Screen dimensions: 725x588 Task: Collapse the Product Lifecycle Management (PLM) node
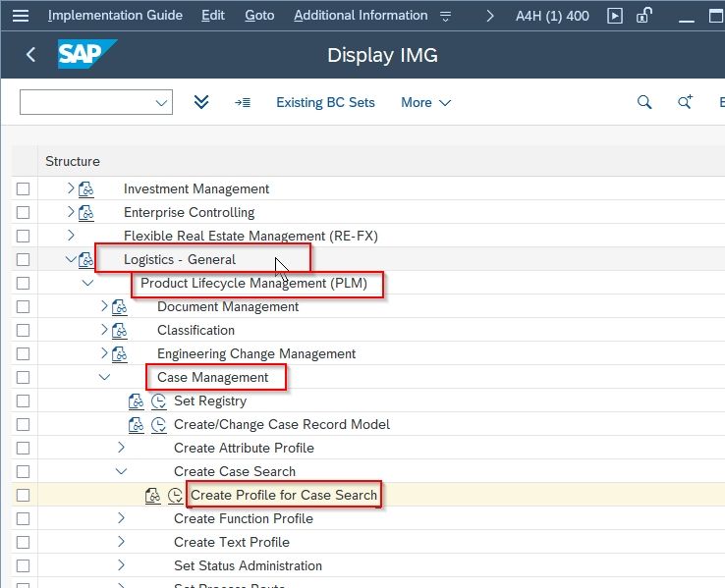point(87,283)
